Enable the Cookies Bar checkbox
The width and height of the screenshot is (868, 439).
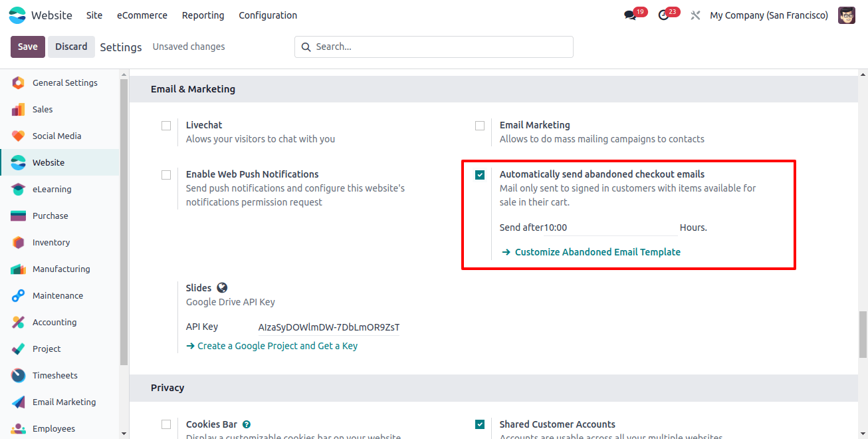coord(166,424)
